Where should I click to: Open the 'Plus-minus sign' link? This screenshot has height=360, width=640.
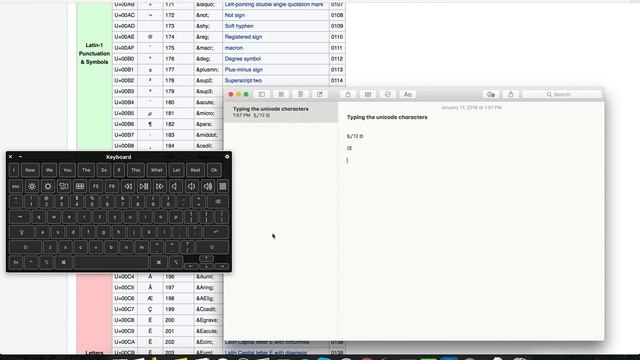(244, 70)
